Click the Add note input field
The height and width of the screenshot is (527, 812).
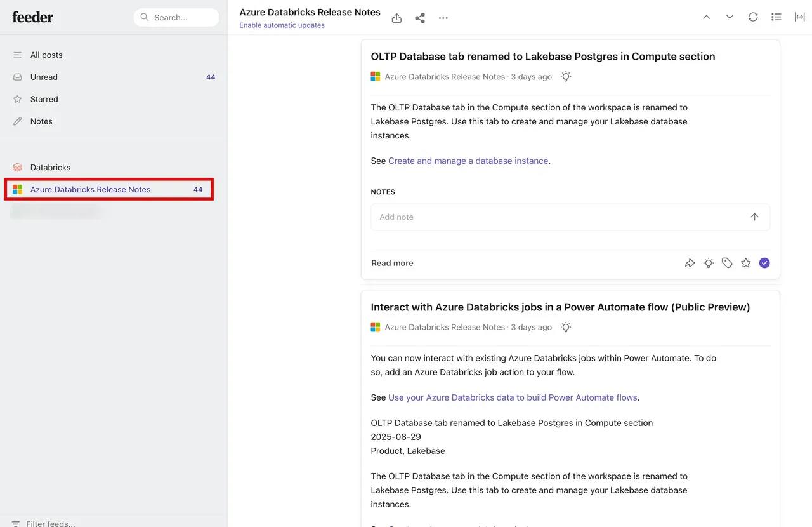click(x=570, y=217)
